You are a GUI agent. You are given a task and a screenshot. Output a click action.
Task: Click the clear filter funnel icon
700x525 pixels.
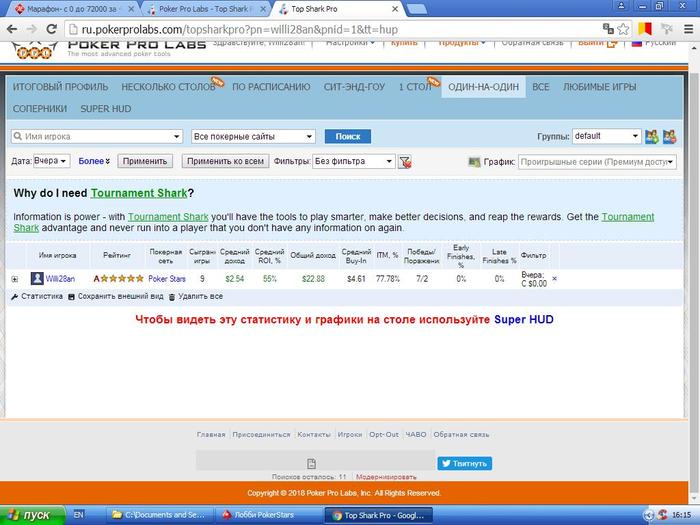405,162
